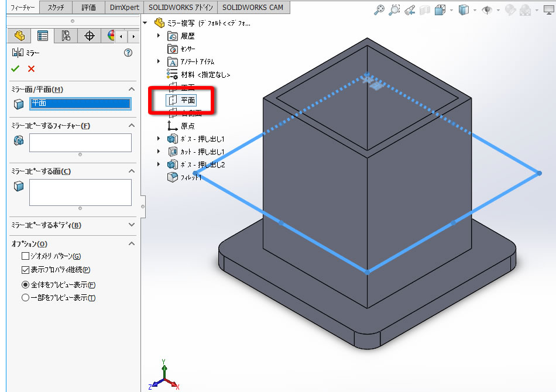Viewport: 556px width, 392px height.
Task: Open the DisplayManager color-wheel tab
Action: (x=110, y=36)
